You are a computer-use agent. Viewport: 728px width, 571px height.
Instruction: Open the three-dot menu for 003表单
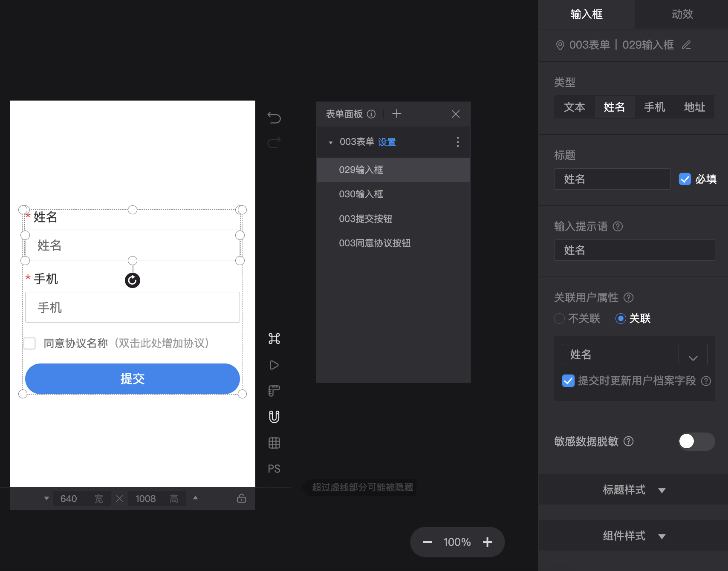458,142
